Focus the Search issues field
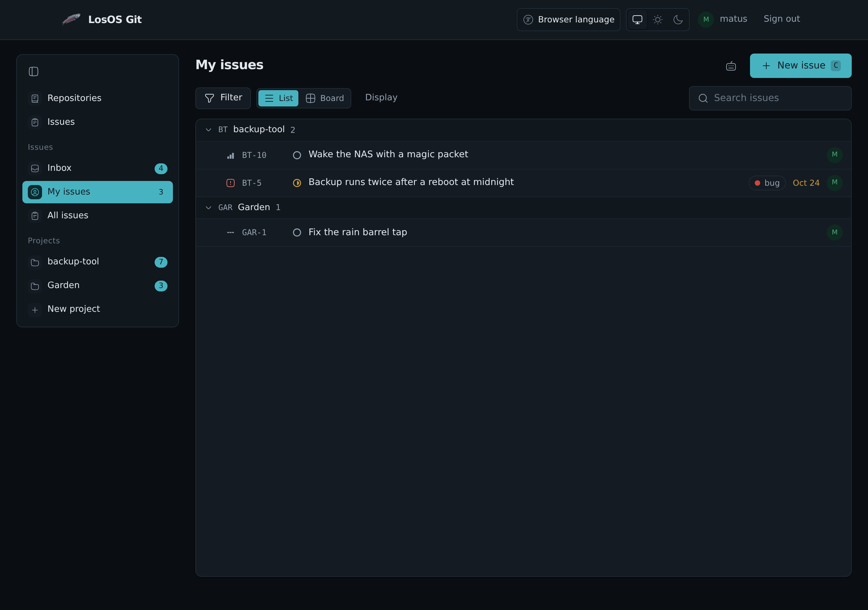 pyautogui.click(x=770, y=98)
